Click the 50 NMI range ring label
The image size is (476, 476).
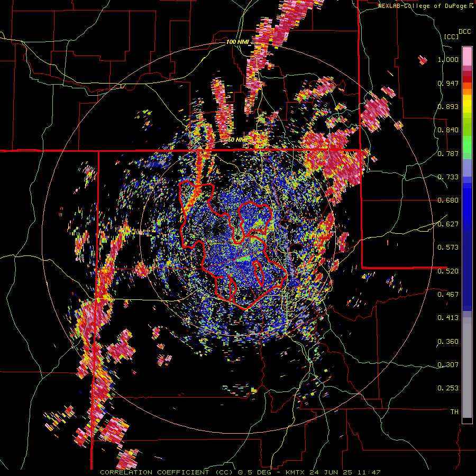pos(237,140)
